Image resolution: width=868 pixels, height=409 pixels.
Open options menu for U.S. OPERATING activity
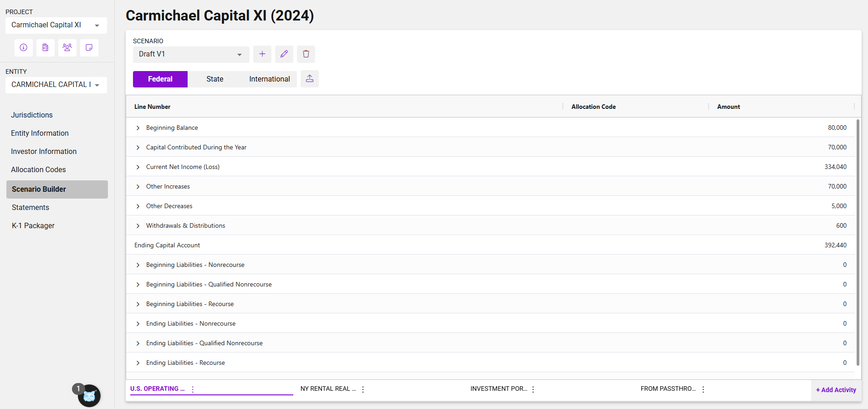(x=193, y=389)
